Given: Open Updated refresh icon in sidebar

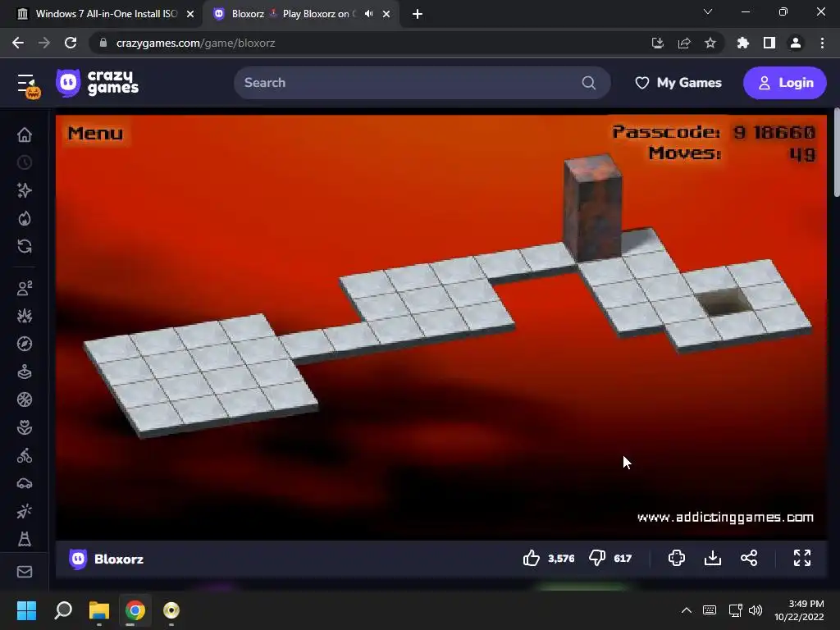Looking at the screenshot, I should (25, 246).
